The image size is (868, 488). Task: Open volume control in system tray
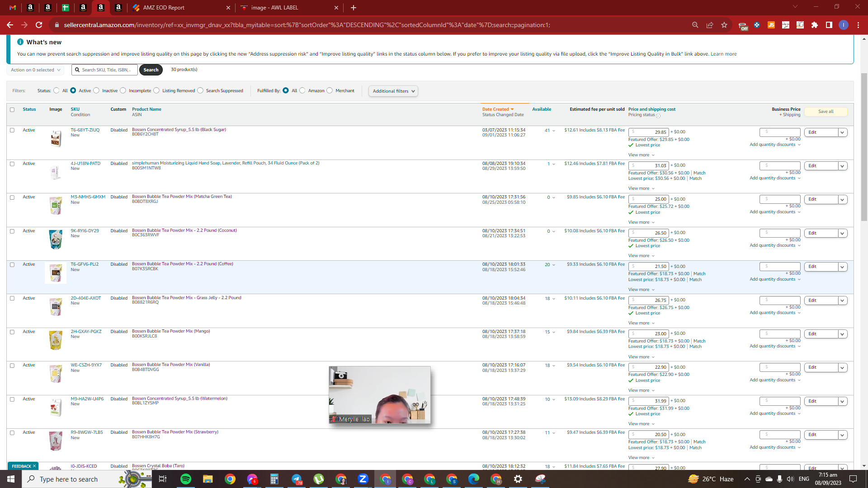[790, 479]
